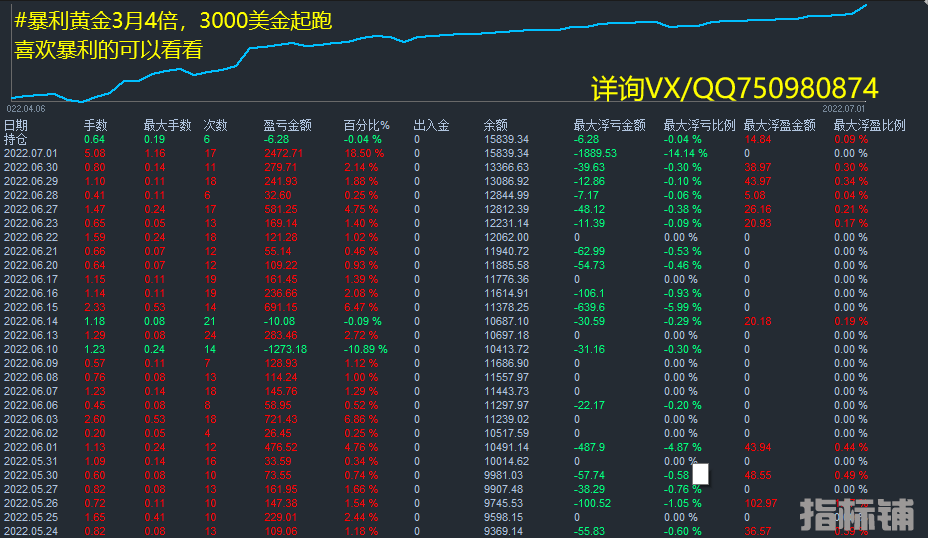The width and height of the screenshot is (928, 539).
Task: Click the small white square in table
Action: click(x=700, y=474)
